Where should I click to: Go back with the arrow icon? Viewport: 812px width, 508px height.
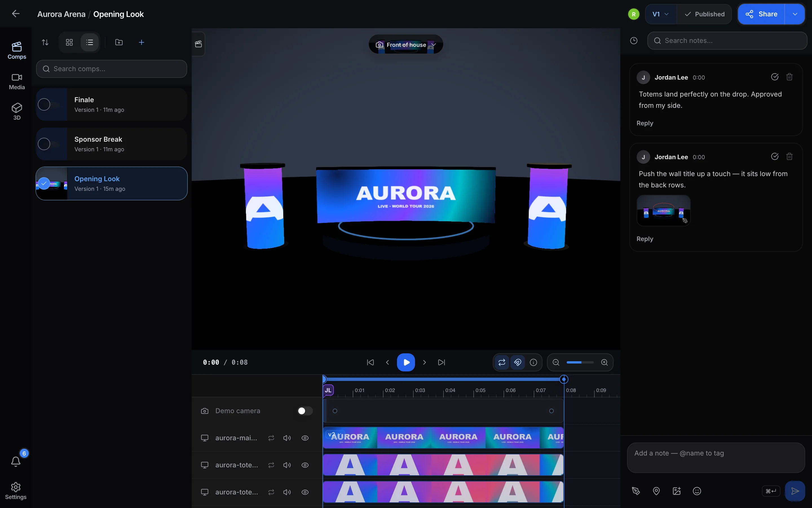point(16,14)
